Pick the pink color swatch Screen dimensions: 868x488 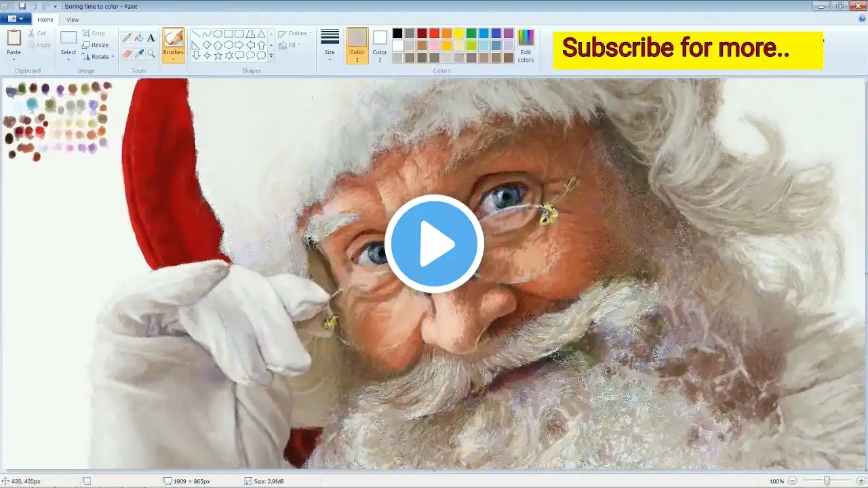tap(434, 45)
